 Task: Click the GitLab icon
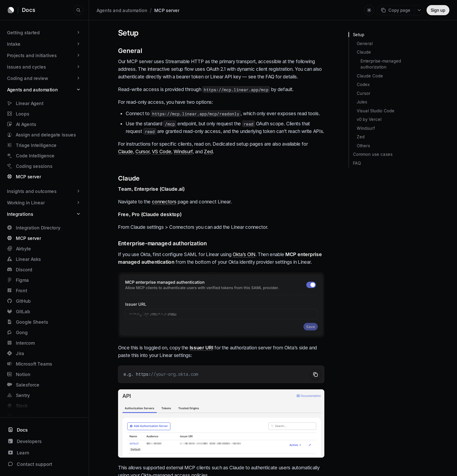pyautogui.click(x=10, y=311)
